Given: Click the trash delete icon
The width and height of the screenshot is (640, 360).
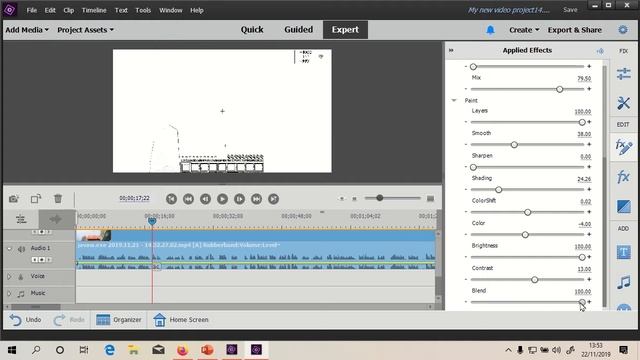Looking at the screenshot, I should (x=58, y=199).
